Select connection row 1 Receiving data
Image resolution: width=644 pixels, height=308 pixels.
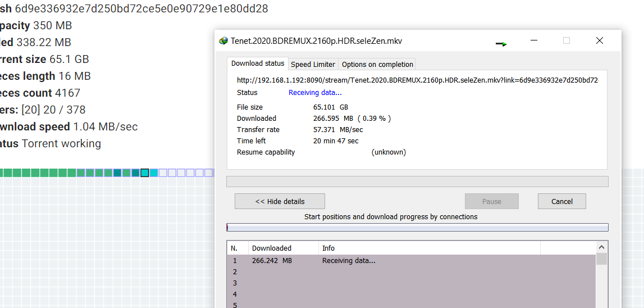tap(411, 260)
